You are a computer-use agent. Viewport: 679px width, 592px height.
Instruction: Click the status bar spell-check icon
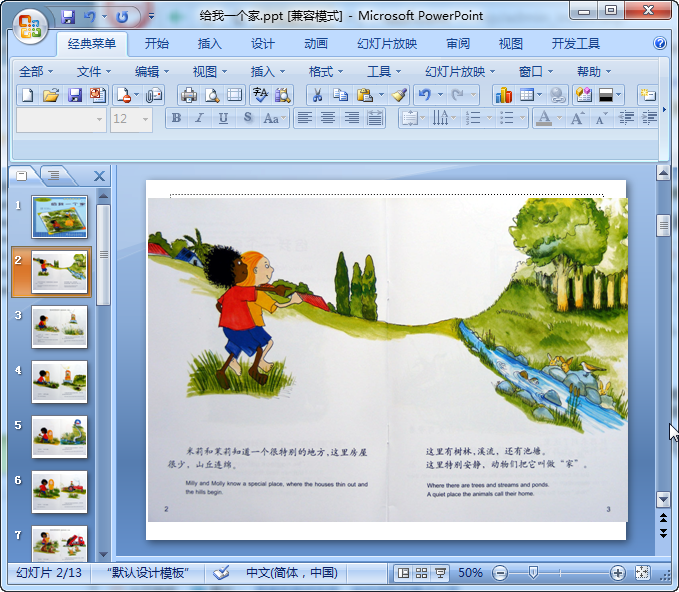(x=221, y=573)
